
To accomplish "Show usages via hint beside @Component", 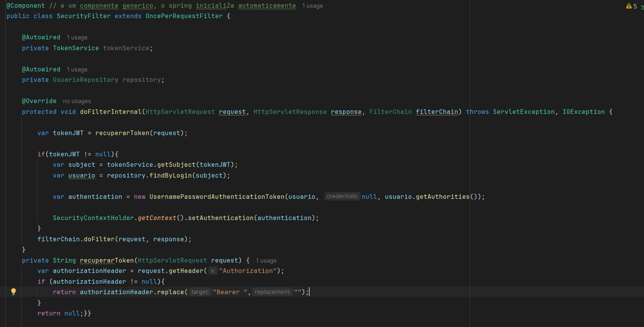I will [312, 6].
